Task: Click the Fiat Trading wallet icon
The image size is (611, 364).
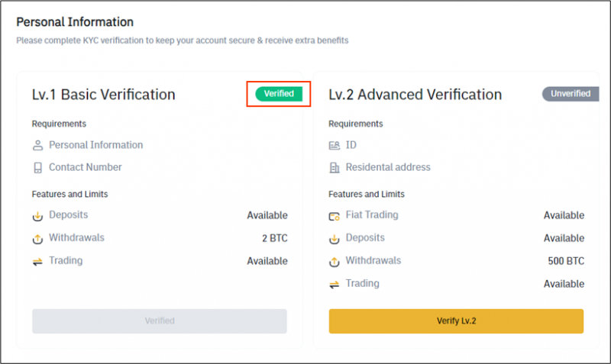Action: [x=335, y=216]
